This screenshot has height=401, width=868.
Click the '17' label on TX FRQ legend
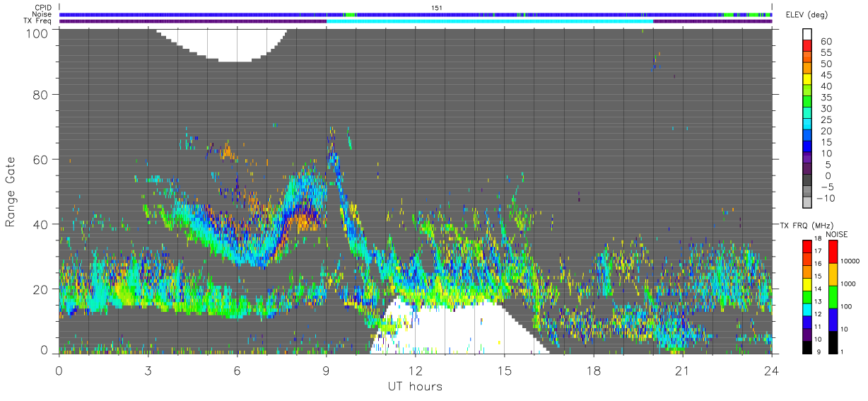[819, 251]
